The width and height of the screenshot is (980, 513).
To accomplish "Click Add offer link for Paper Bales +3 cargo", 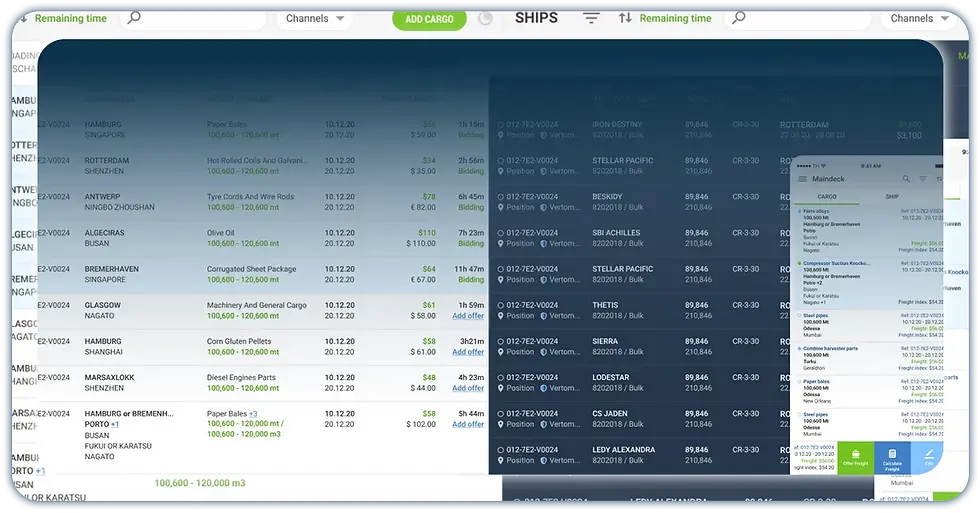I will [x=468, y=425].
